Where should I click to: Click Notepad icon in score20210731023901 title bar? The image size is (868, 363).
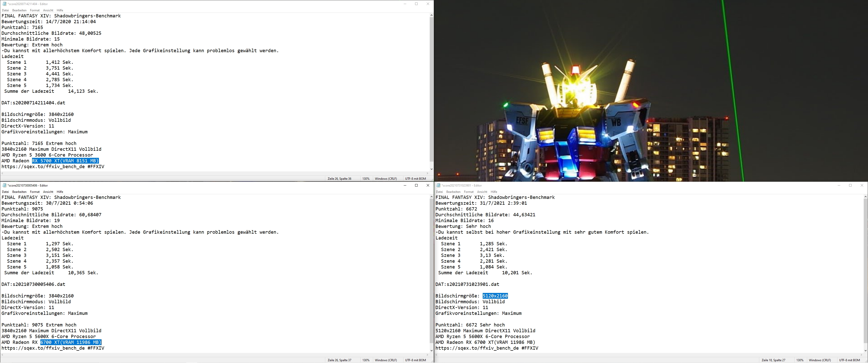pyautogui.click(x=438, y=186)
